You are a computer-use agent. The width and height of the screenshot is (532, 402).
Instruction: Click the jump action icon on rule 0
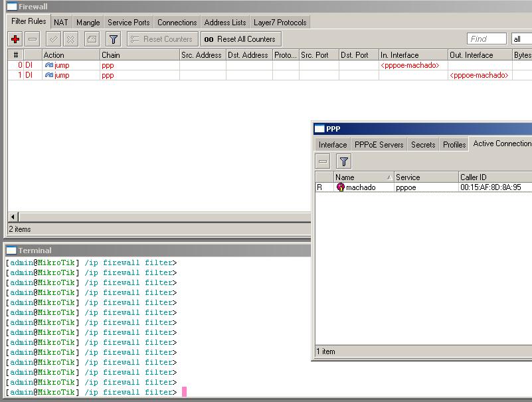(x=48, y=65)
